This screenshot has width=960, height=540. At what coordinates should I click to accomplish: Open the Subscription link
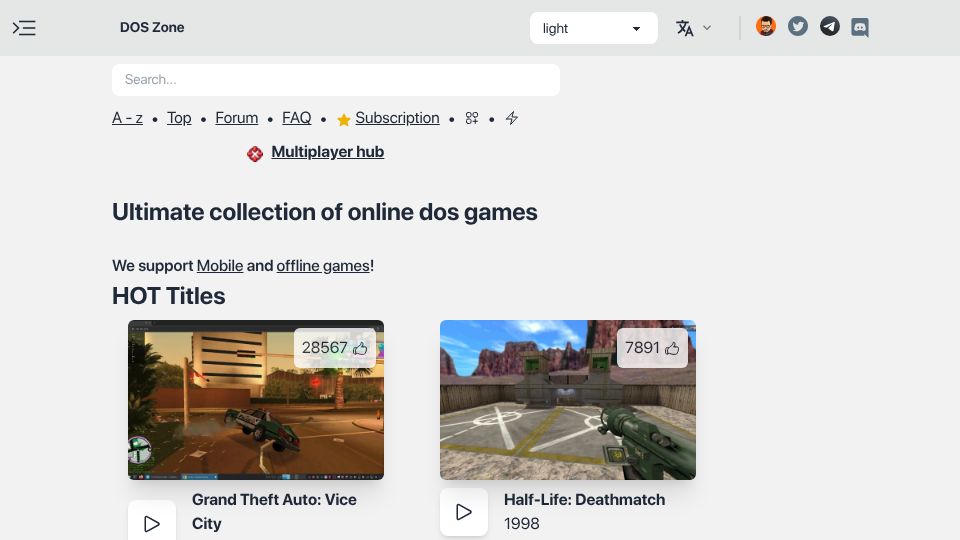(397, 118)
